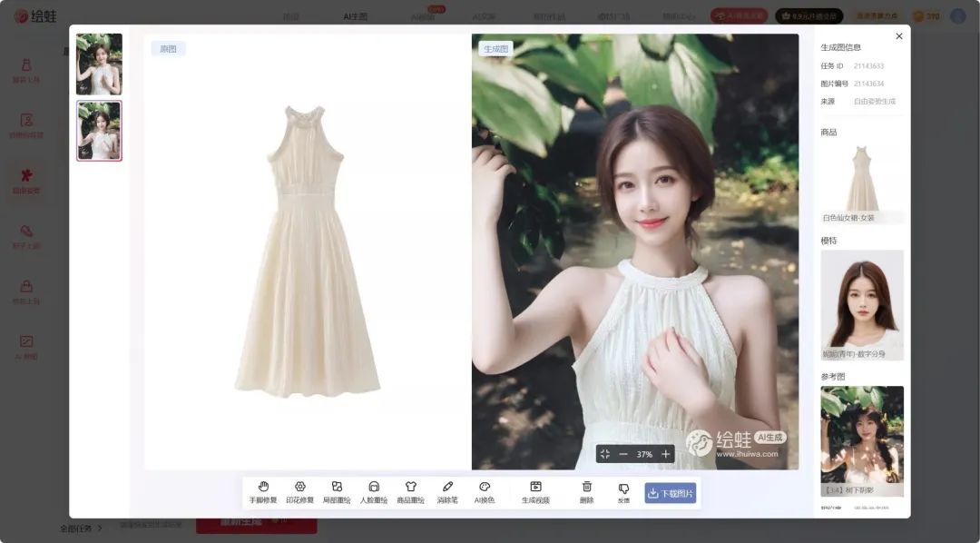Open the user avatar in top right
Image resolution: width=980 pixels, height=543 pixels.
[x=958, y=16]
